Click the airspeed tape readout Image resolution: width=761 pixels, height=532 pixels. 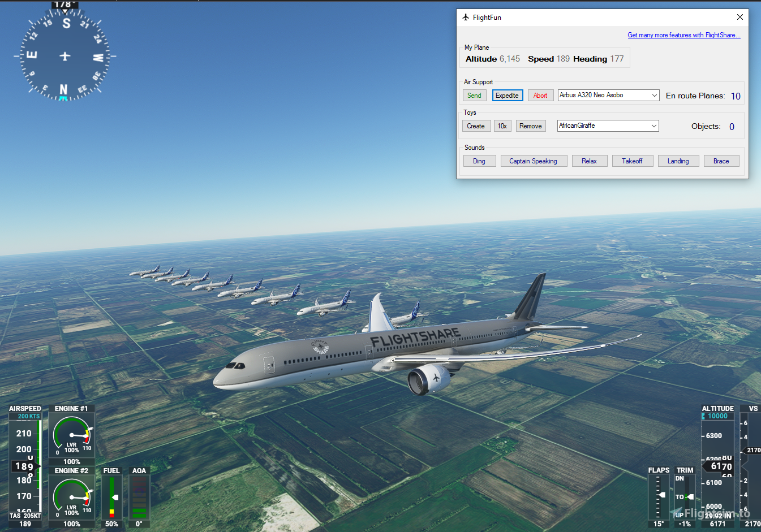[25, 466]
